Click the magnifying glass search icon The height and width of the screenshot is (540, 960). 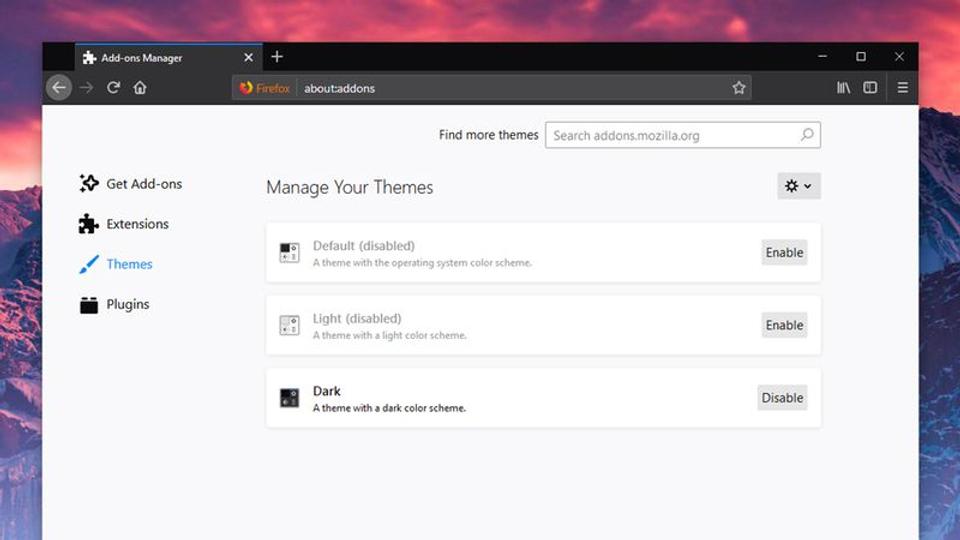[x=807, y=135]
